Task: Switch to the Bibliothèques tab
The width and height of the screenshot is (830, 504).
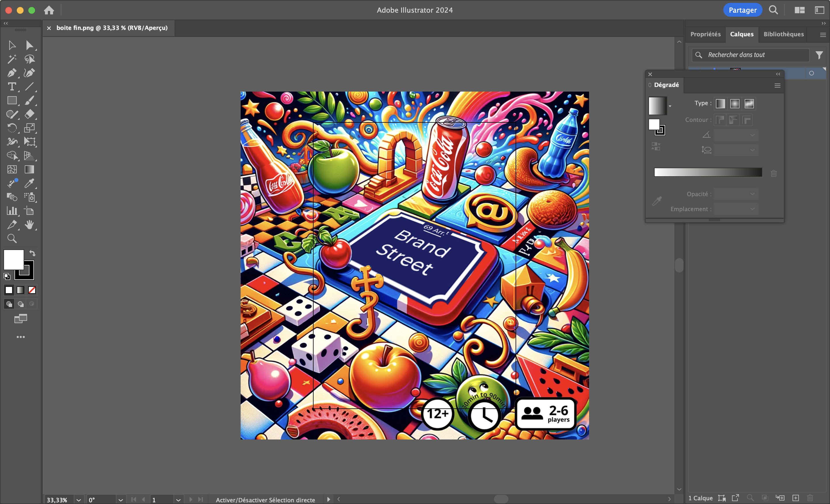Action: click(784, 34)
